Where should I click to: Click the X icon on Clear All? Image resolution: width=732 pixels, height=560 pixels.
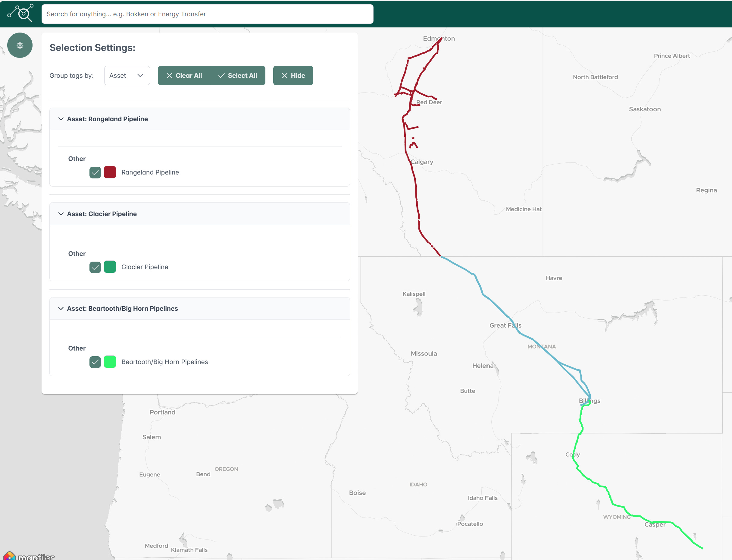pyautogui.click(x=169, y=76)
